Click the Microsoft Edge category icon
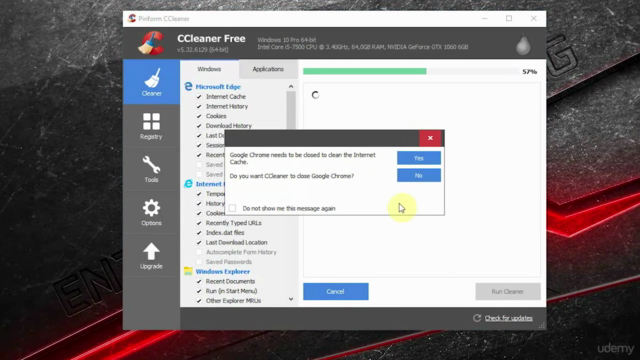The height and width of the screenshot is (360, 640). [188, 87]
